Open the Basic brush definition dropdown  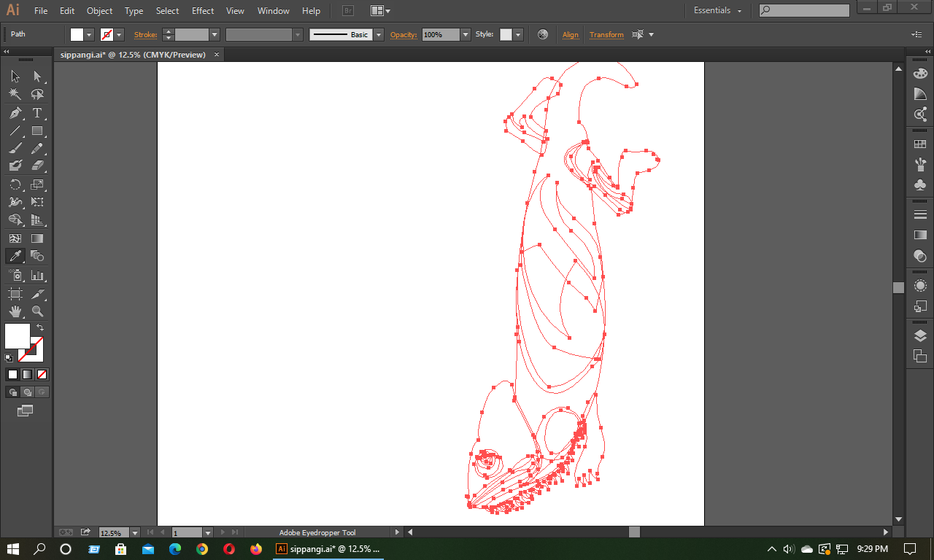(379, 34)
